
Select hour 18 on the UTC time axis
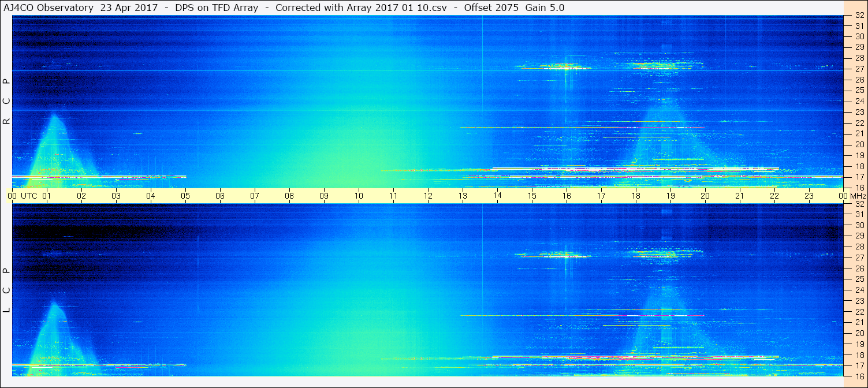pos(636,196)
